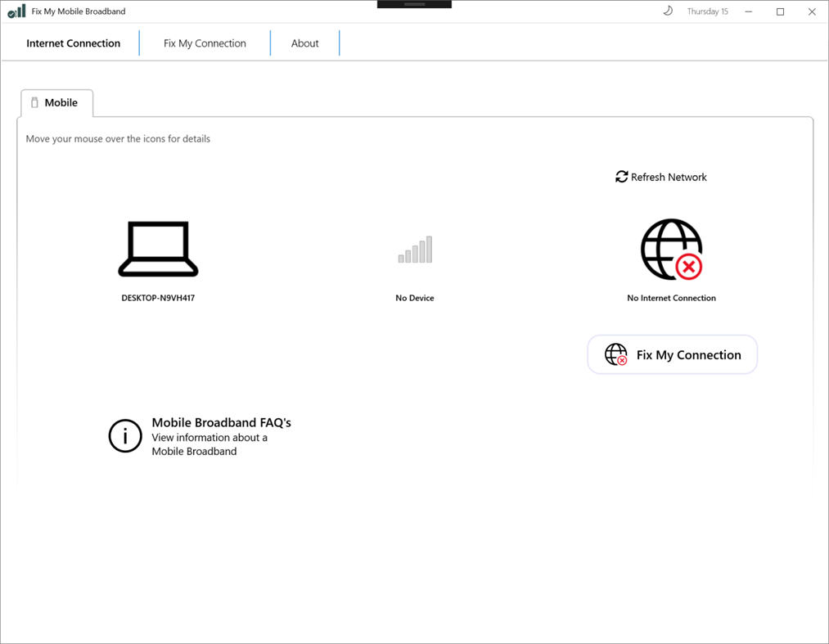Click the Refresh Network icon
The width and height of the screenshot is (829, 644).
[621, 176]
